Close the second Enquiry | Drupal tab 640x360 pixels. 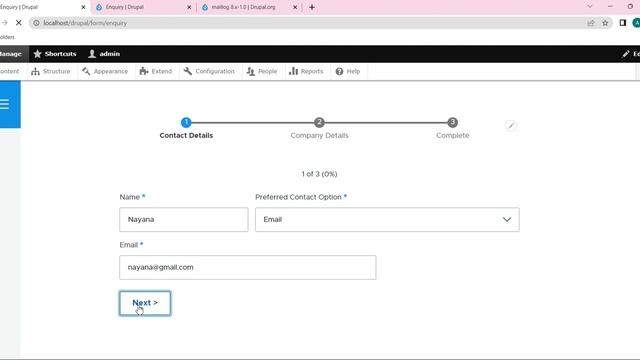pos(189,7)
